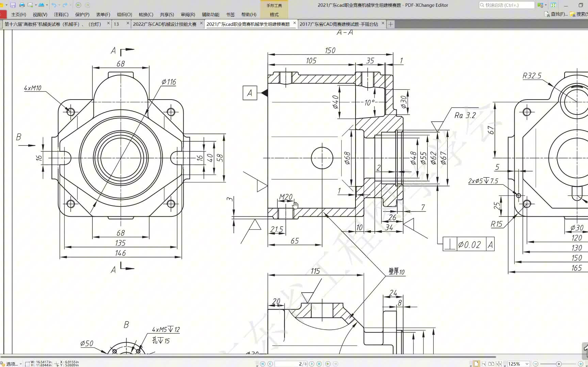The width and height of the screenshot is (588, 367).
Task: Go to previous page button
Action: coord(270,364)
